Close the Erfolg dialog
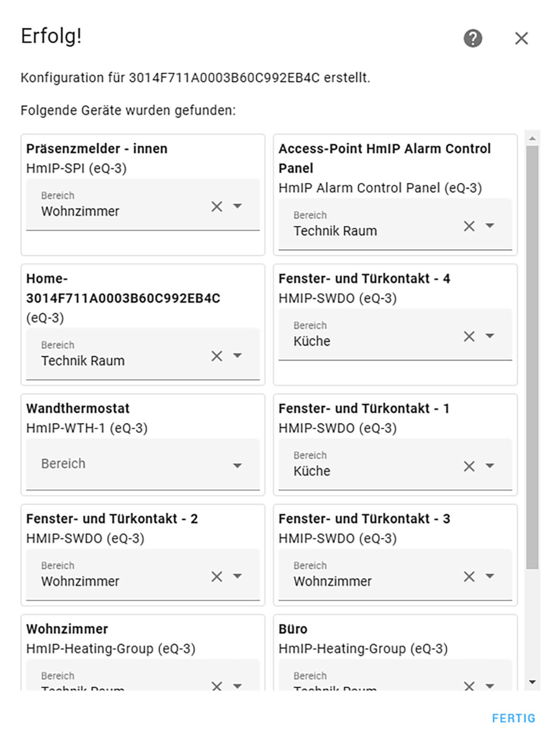 pyautogui.click(x=521, y=38)
